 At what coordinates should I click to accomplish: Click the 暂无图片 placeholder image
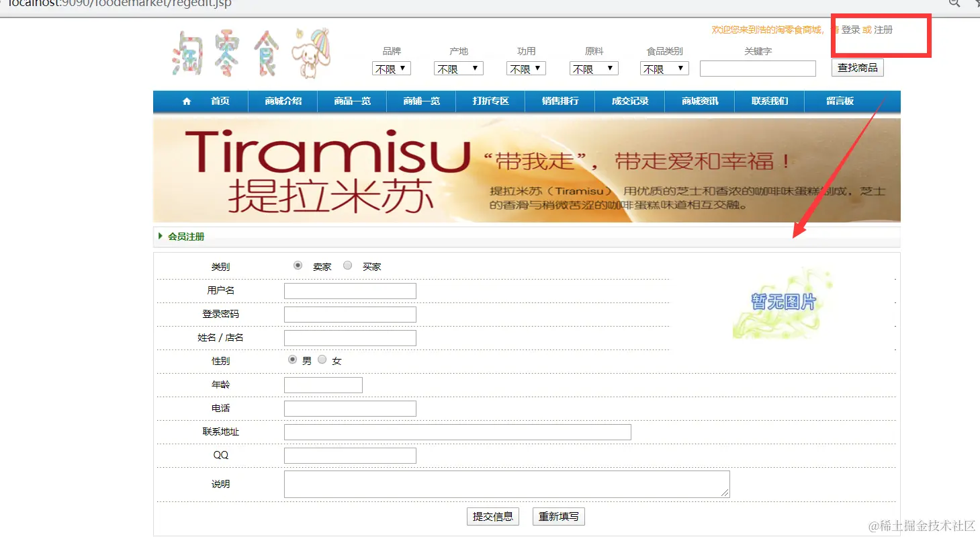pyautogui.click(x=783, y=302)
